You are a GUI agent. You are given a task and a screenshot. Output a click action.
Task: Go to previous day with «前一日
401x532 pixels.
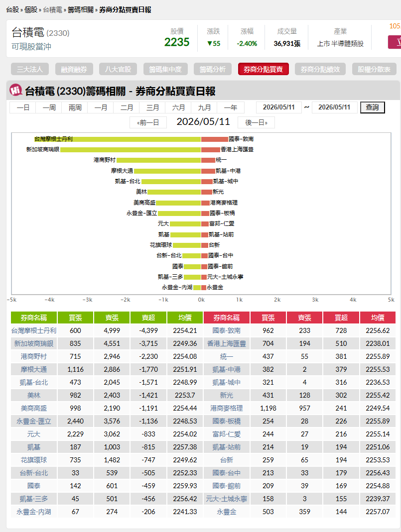pyautogui.click(x=148, y=122)
